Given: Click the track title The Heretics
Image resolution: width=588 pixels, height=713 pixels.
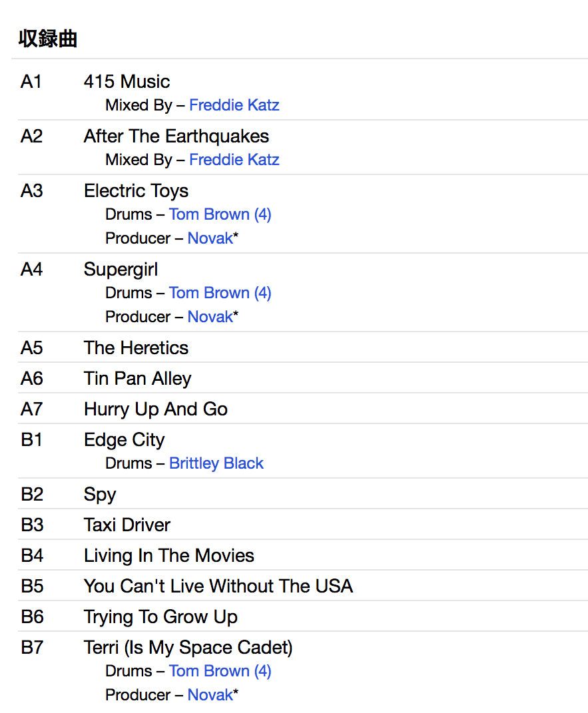Looking at the screenshot, I should [x=136, y=348].
